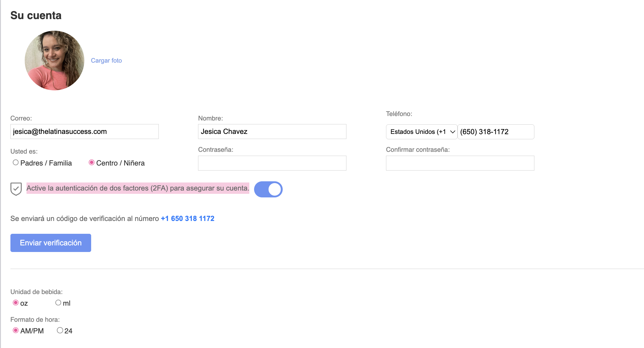Choose ml as drink unit

(58, 303)
